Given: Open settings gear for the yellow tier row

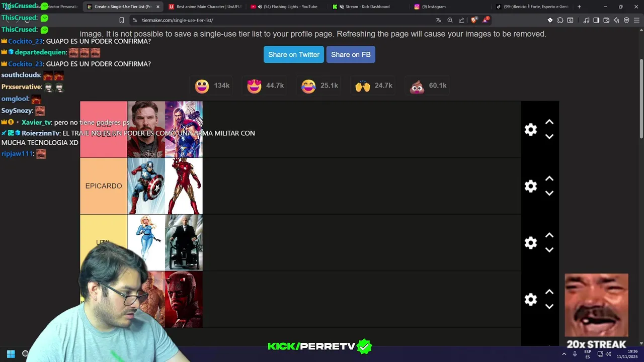Looking at the screenshot, I should [530, 243].
